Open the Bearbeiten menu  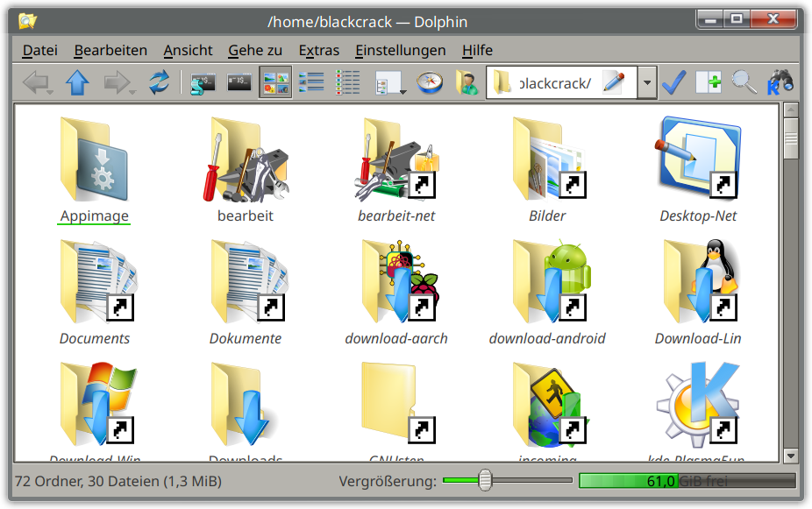[110, 50]
